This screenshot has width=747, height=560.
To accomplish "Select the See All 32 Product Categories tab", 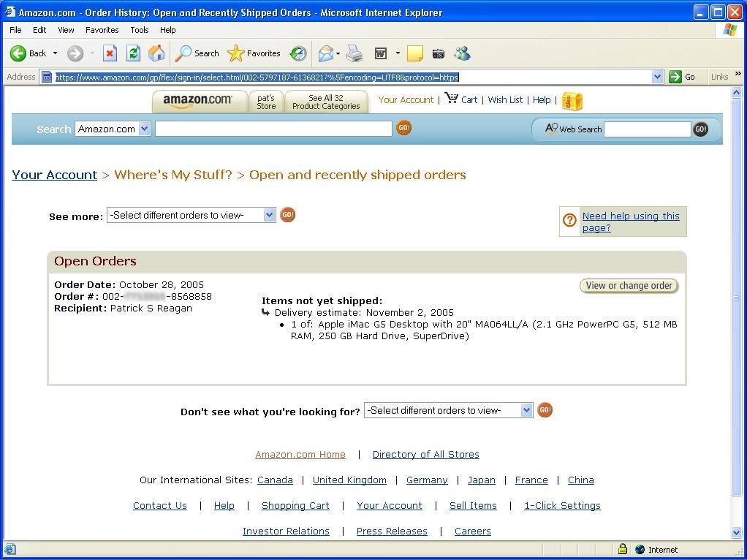I will coord(326,102).
